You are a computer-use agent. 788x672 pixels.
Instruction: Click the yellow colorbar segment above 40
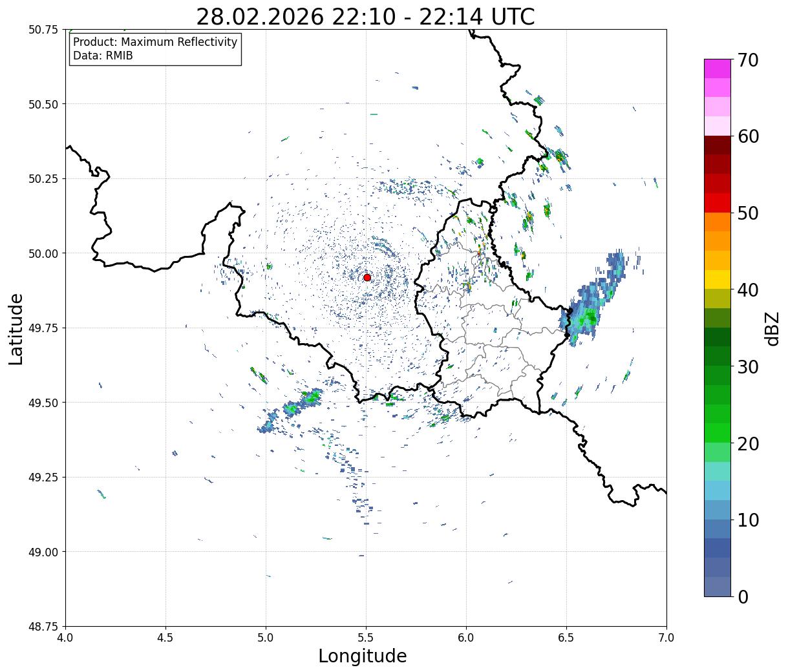pyautogui.click(x=718, y=279)
